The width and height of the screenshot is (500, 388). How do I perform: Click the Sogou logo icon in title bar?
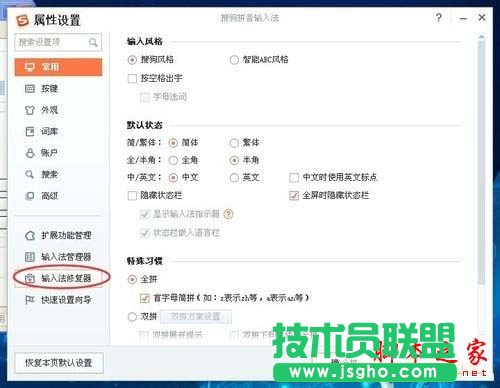click(x=23, y=21)
